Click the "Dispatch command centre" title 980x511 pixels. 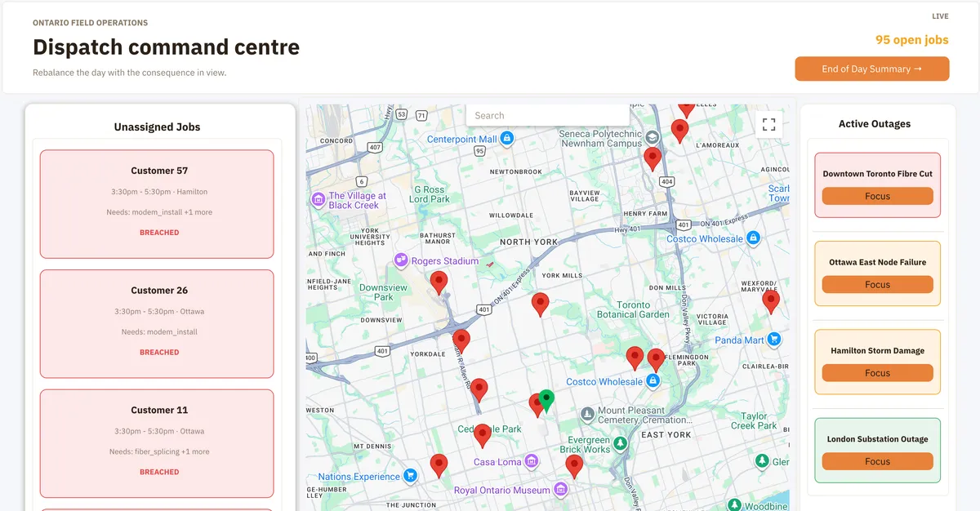[x=166, y=47]
